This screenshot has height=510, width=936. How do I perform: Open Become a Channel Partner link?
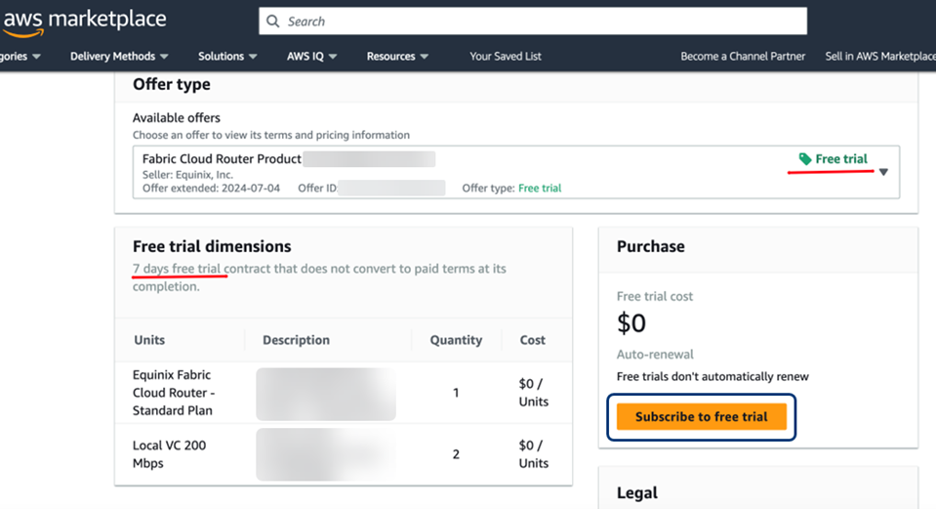742,56
